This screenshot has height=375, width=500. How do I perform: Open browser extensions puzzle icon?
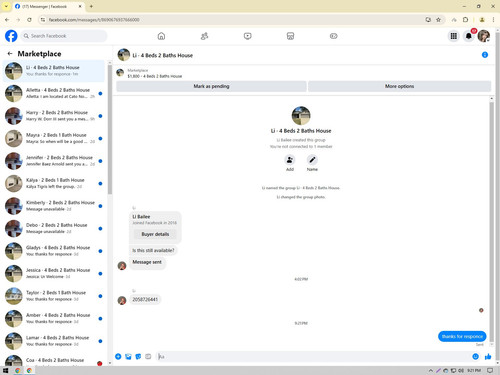tap(466, 20)
